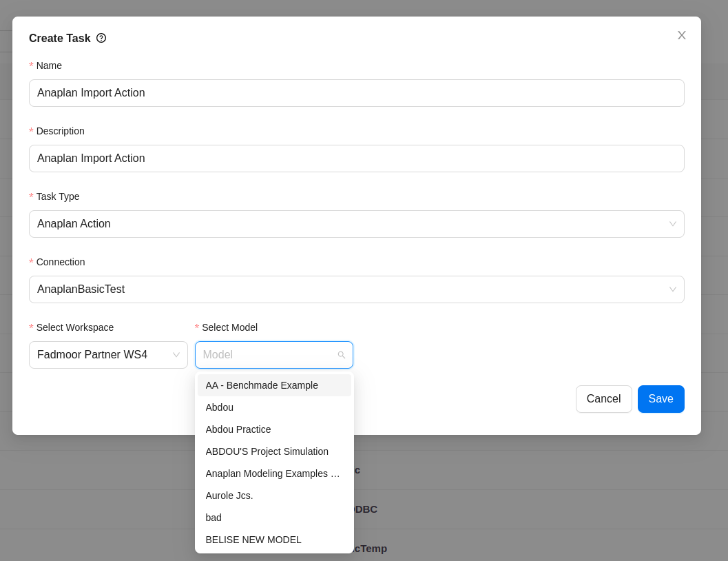Edit the Name input field
The width and height of the screenshot is (728, 561).
click(357, 93)
